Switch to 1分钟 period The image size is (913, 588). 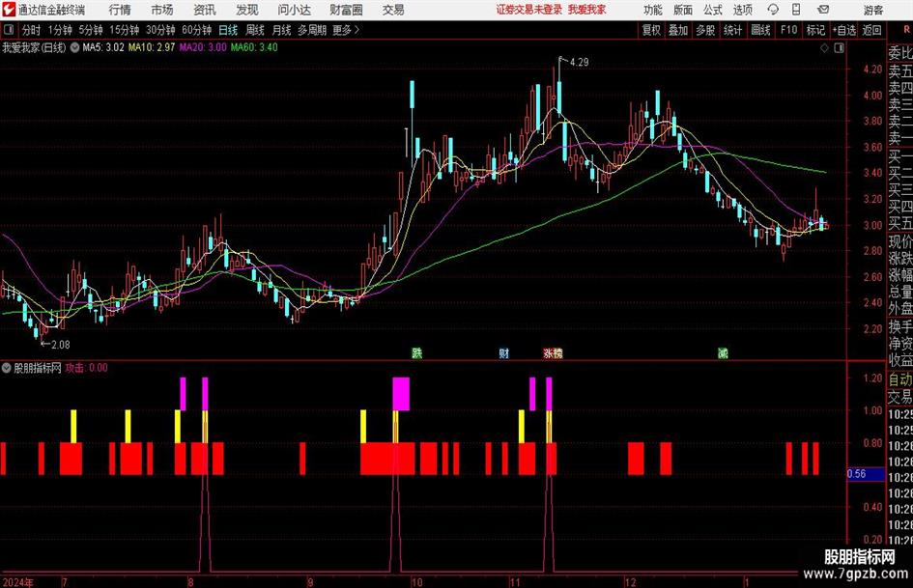tap(60, 30)
